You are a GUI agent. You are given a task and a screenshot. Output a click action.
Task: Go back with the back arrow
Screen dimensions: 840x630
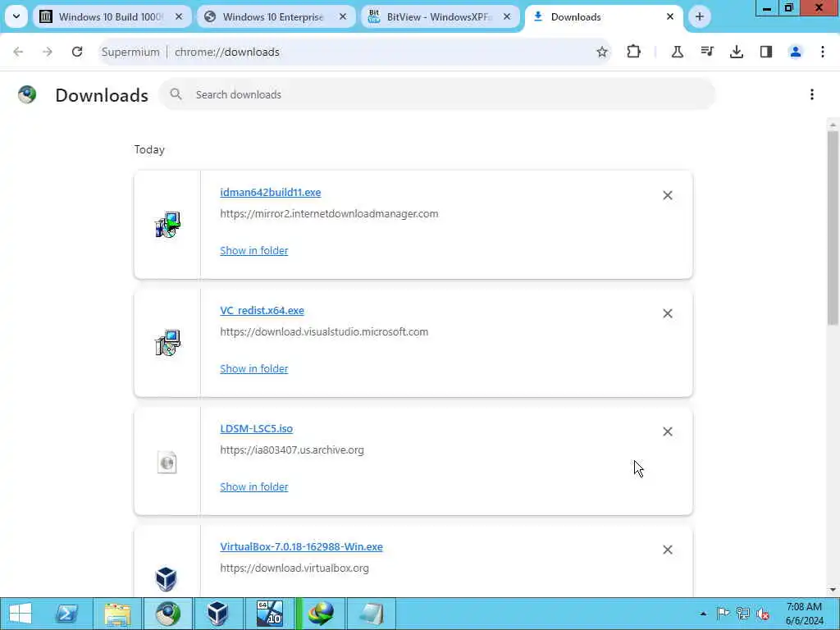coord(18,52)
